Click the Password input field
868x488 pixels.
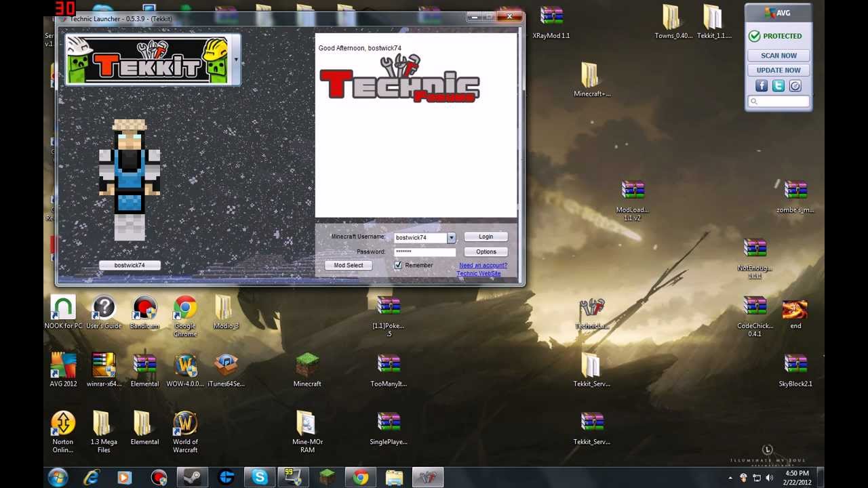pos(425,251)
